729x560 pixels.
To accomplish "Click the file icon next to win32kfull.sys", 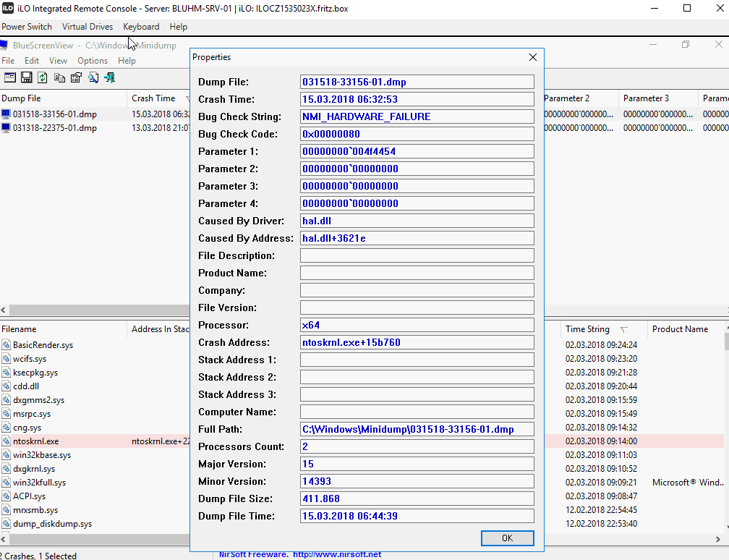I will click(6, 483).
